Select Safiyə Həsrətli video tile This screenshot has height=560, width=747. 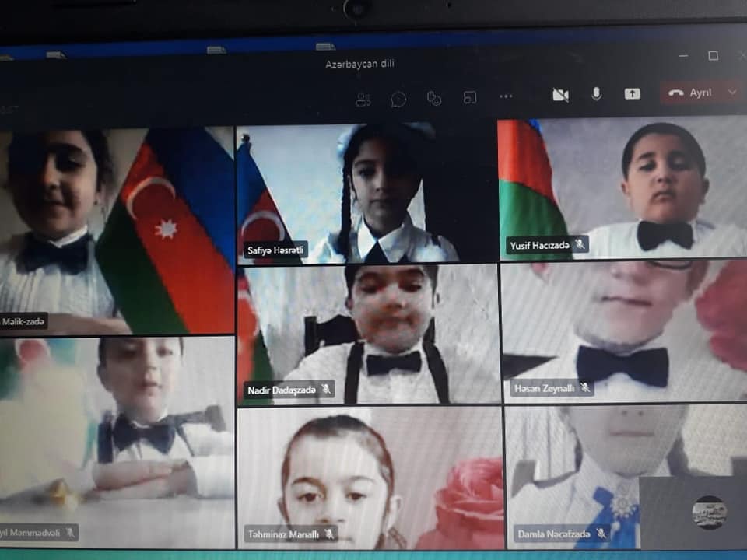(366, 193)
